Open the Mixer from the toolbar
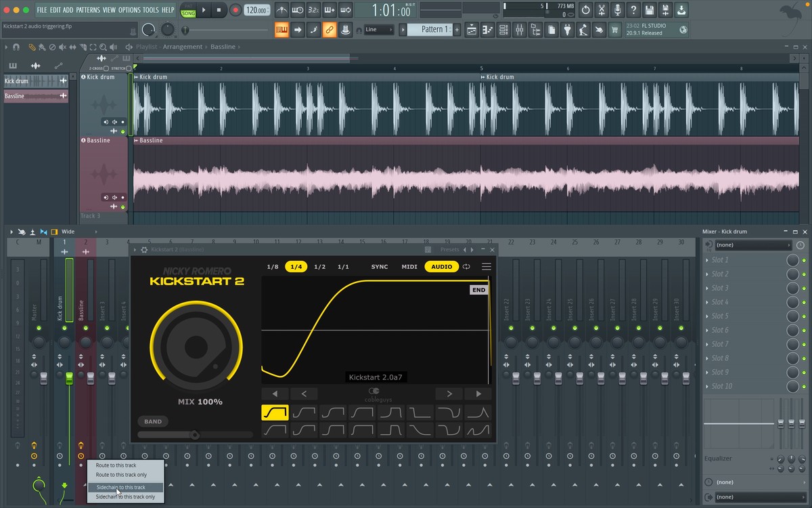812x508 pixels. point(520,30)
